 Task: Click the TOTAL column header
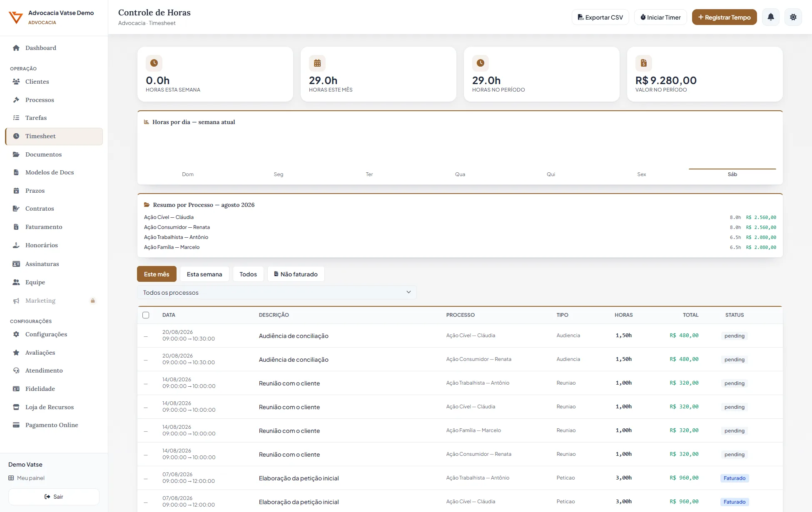coord(690,315)
